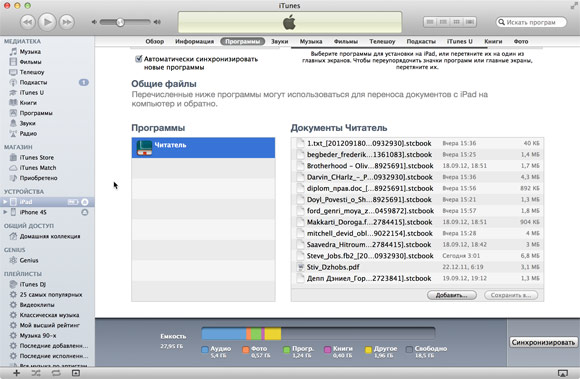
Task: Click the Сохранить в... button
Action: 511,295
